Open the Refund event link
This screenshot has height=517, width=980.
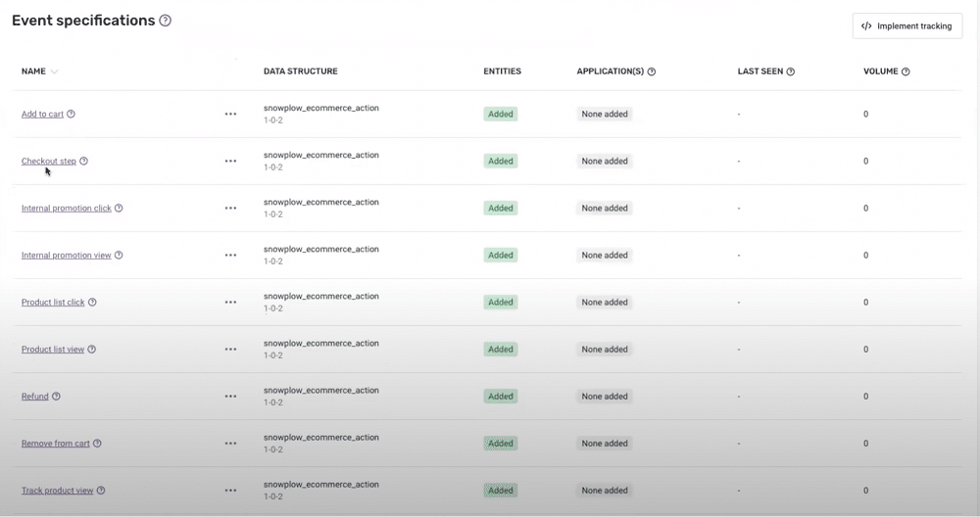point(35,397)
